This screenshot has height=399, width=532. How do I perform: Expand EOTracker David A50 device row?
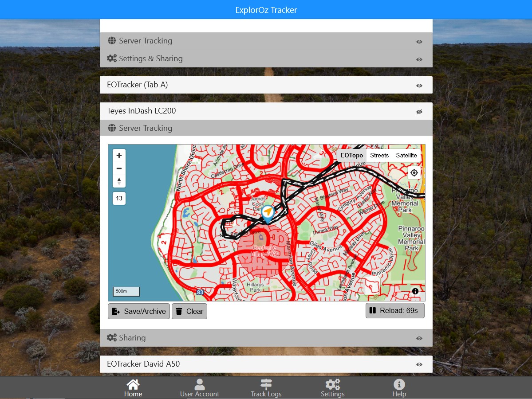[266, 364]
